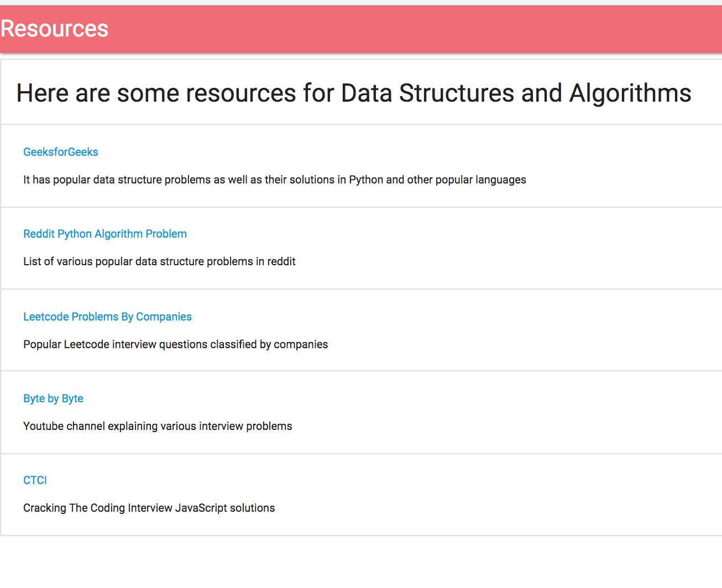Image resolution: width=722 pixels, height=588 pixels.
Task: Open the GeeksforGeeks link
Action: click(61, 152)
